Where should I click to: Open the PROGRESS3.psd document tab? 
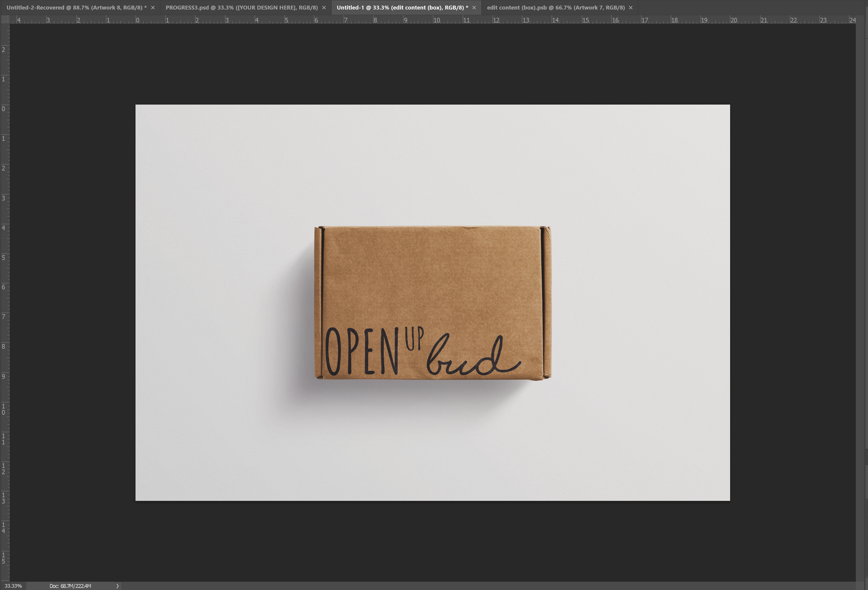241,7
